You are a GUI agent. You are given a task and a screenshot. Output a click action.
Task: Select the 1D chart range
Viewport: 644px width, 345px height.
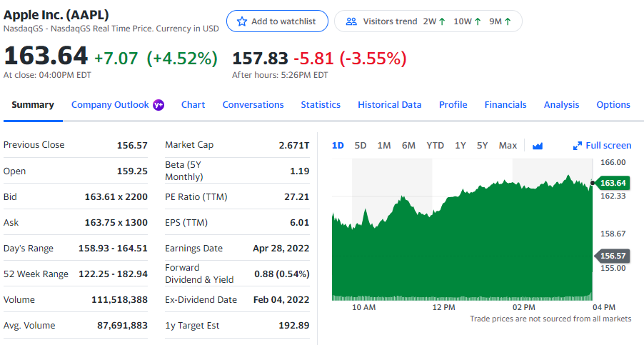pos(338,146)
